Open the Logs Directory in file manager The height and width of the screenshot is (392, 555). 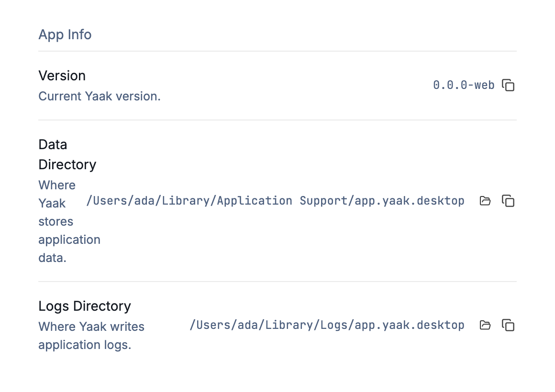[x=485, y=325]
